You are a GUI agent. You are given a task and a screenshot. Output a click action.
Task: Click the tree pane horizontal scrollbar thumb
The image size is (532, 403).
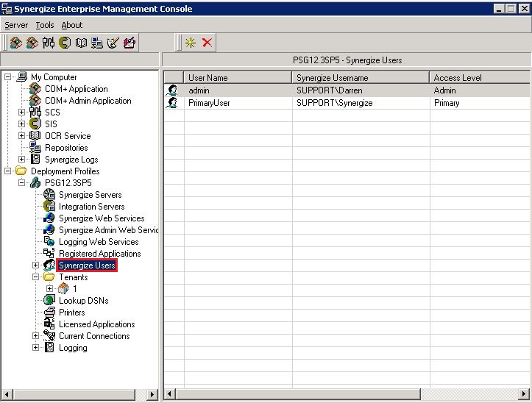(x=74, y=394)
